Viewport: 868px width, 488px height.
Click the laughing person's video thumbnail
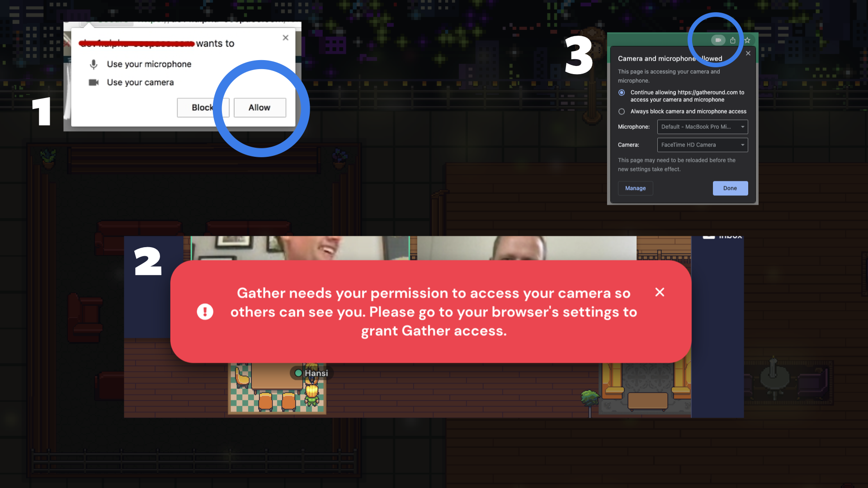point(300,248)
